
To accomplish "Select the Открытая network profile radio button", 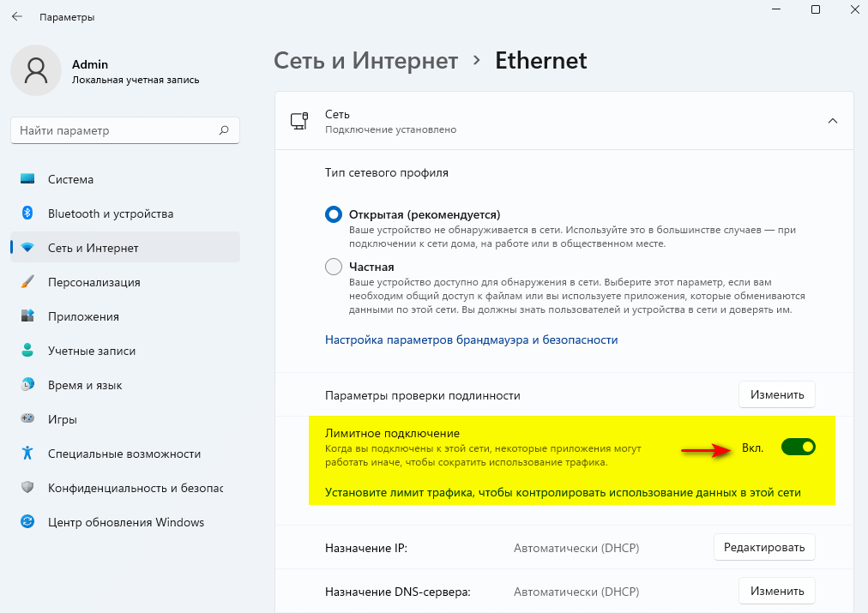I will (x=334, y=214).
